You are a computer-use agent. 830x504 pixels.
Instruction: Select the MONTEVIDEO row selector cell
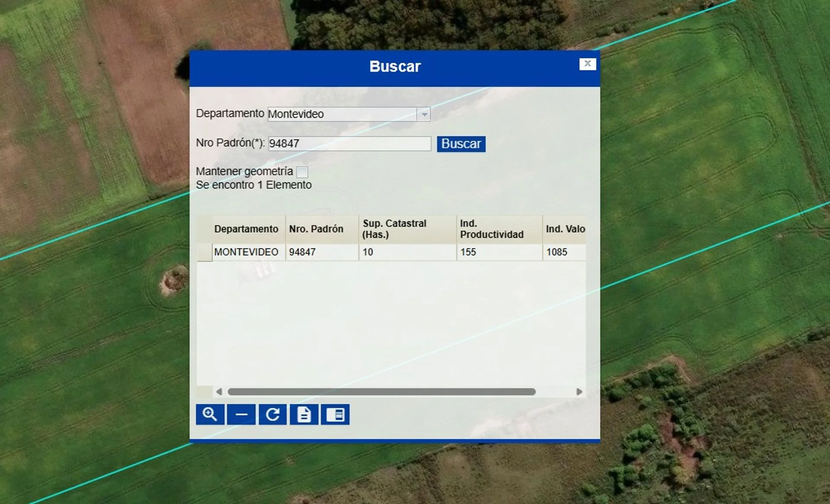point(204,252)
